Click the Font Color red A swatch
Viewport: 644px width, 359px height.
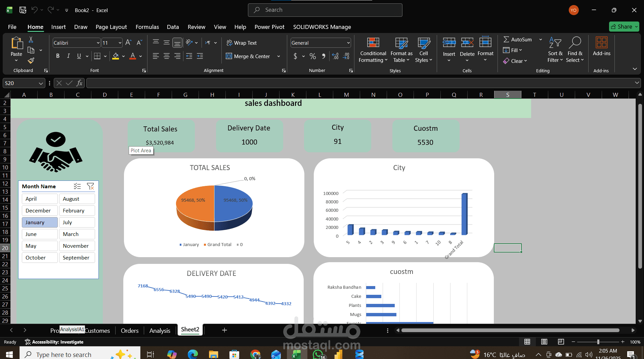point(133,56)
